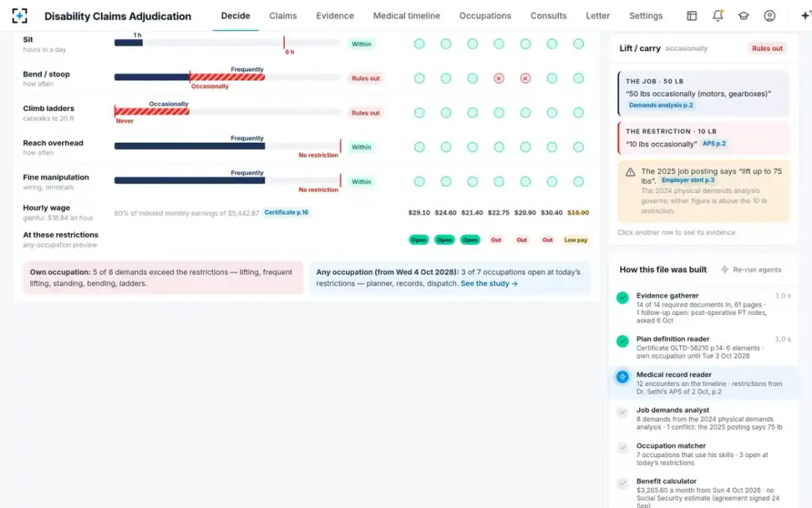Click the Own occupation summary box
812x508 pixels.
[x=163, y=278]
